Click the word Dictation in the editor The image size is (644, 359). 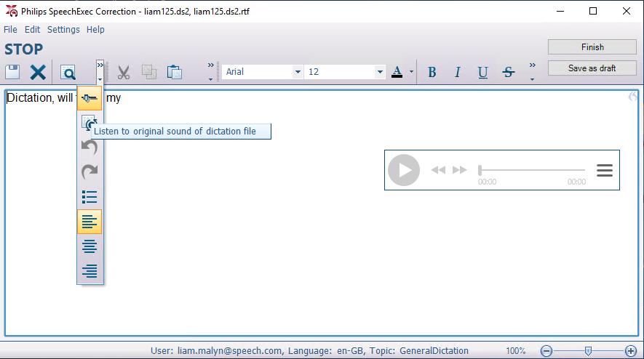point(30,97)
